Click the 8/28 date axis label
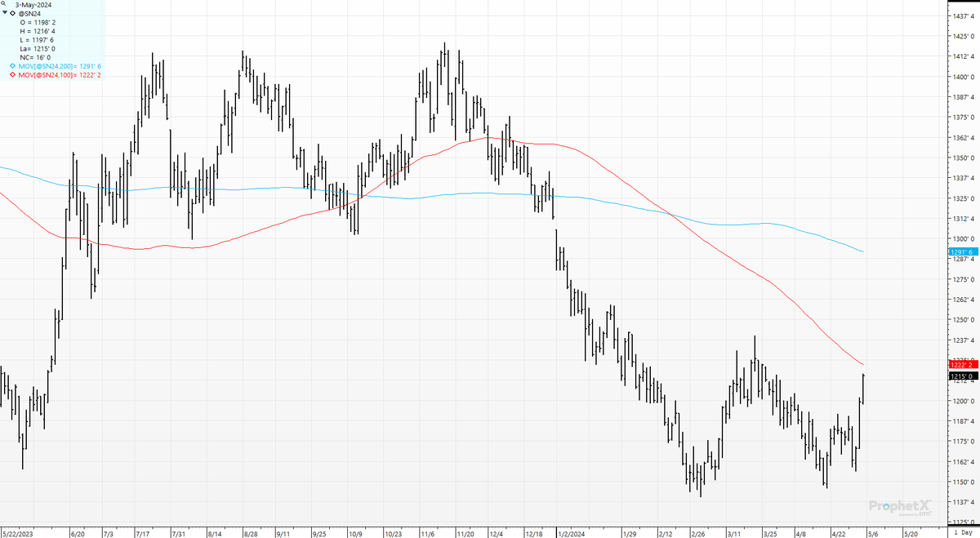980x538 pixels. coord(249,533)
